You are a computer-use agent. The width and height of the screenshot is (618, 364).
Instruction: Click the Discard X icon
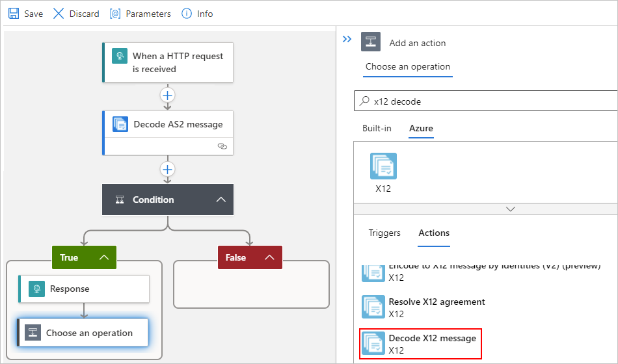pyautogui.click(x=59, y=14)
